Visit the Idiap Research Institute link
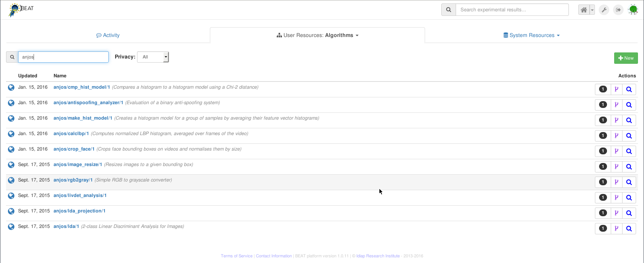The width and height of the screenshot is (644, 263). click(x=378, y=256)
